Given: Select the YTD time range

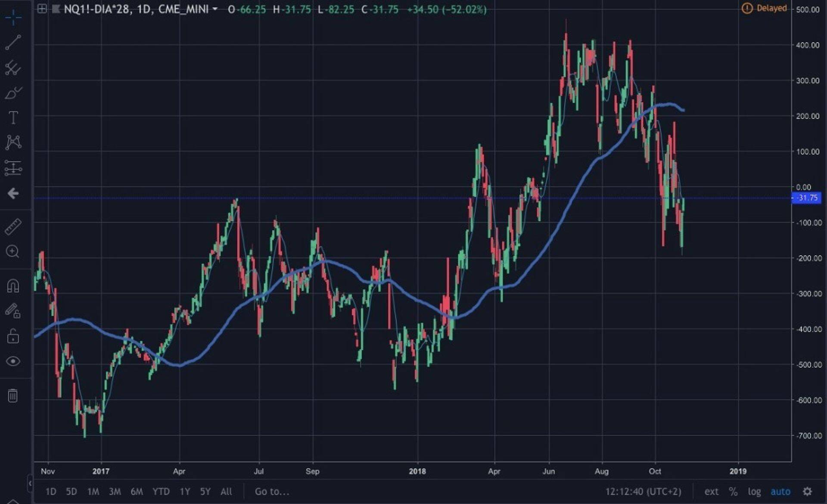Looking at the screenshot, I should [161, 492].
